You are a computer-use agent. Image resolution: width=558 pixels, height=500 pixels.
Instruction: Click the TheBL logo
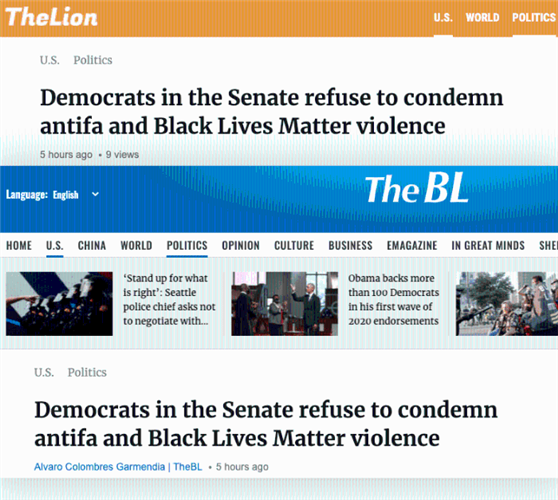tap(416, 188)
